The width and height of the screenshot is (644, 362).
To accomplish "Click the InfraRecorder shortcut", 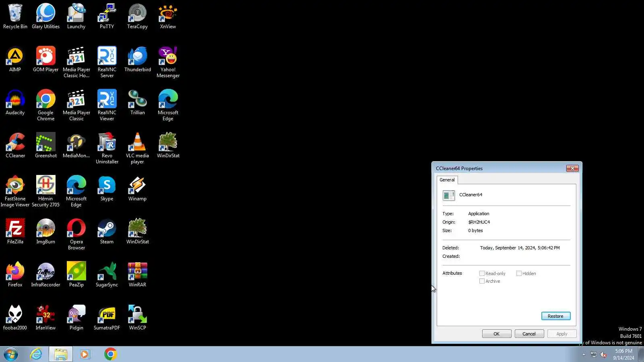I will click(x=45, y=275).
